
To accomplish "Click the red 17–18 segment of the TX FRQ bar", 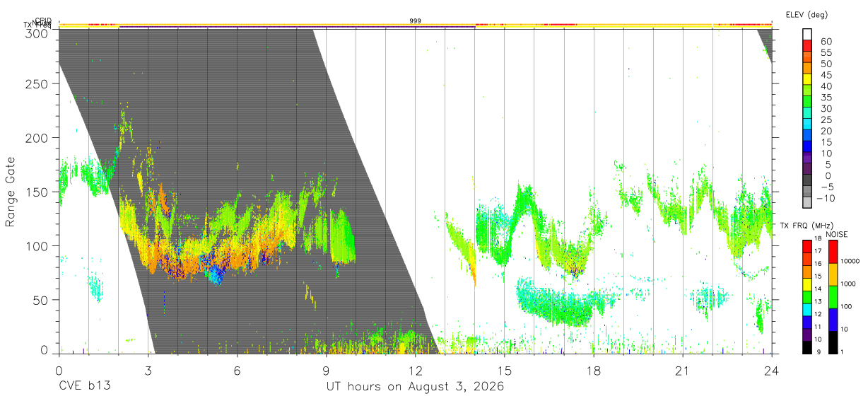I will point(807,246).
